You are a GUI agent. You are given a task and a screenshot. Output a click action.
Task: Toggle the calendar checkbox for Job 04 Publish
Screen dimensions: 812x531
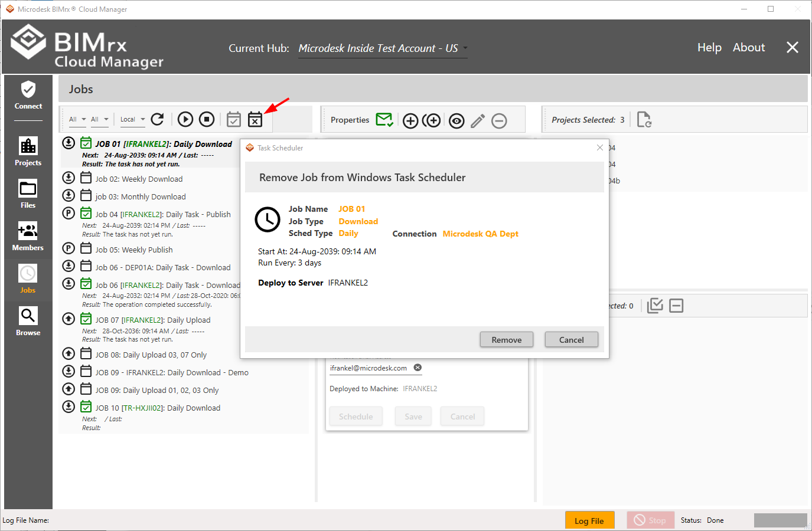coord(86,213)
